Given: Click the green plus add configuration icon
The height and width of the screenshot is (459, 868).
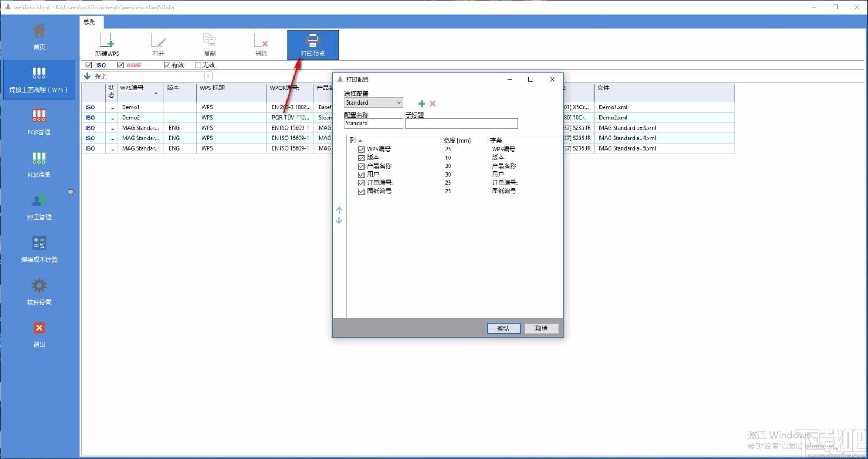Looking at the screenshot, I should 422,104.
